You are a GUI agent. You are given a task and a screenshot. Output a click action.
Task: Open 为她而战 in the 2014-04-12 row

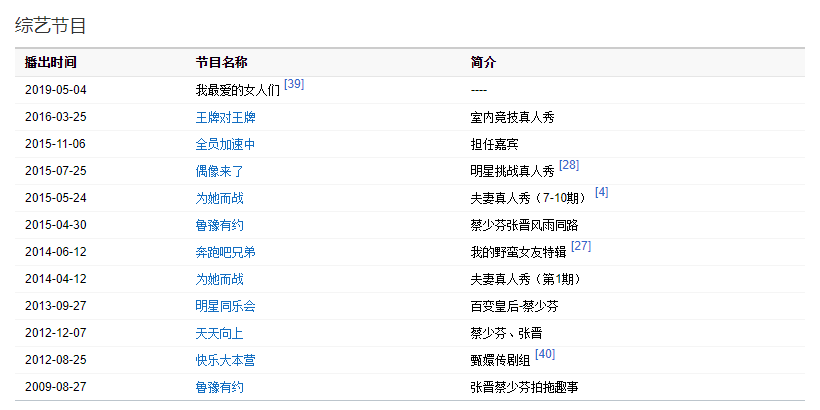219,279
